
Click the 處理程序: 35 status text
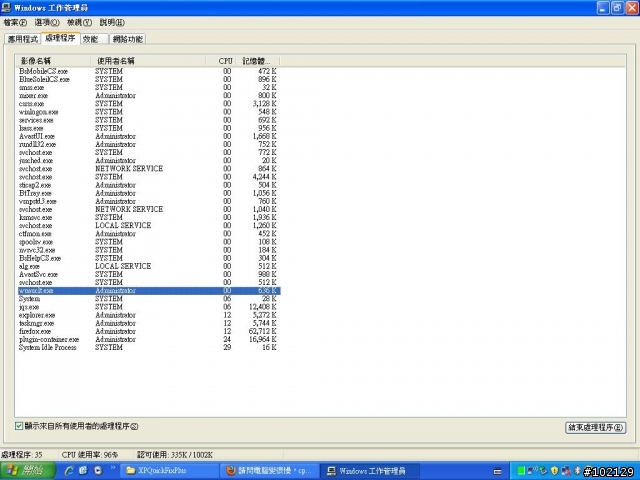coord(22,455)
